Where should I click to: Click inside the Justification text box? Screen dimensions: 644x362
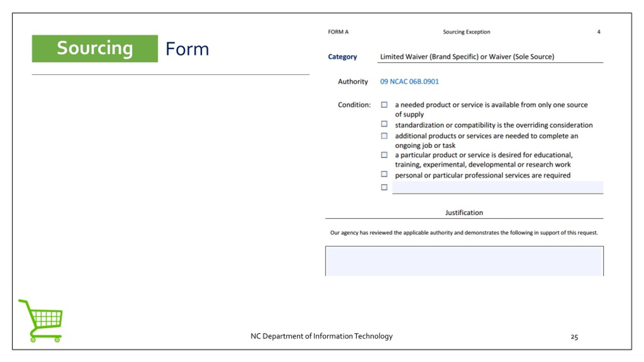[464, 261]
